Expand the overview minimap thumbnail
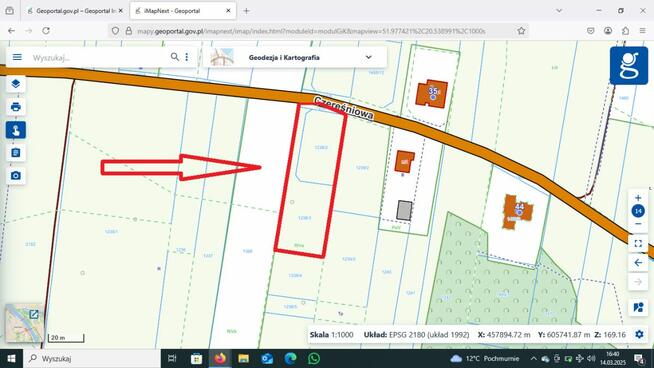Screen dimensions: 654x368 click(33, 315)
